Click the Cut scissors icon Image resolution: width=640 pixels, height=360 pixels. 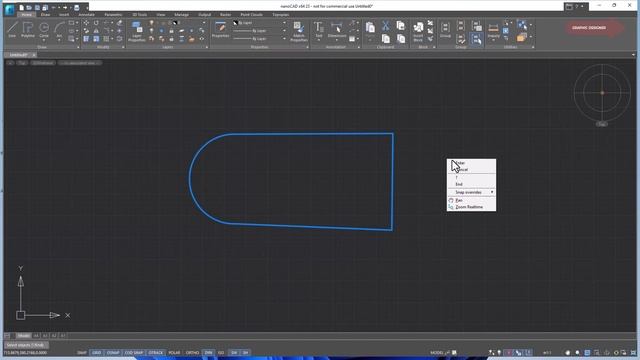point(386,27)
